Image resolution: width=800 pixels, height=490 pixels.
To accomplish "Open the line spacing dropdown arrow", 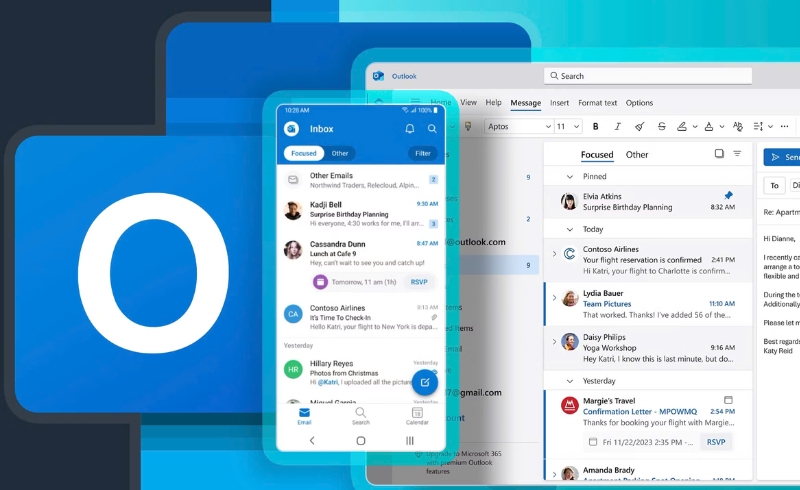I will (x=770, y=127).
